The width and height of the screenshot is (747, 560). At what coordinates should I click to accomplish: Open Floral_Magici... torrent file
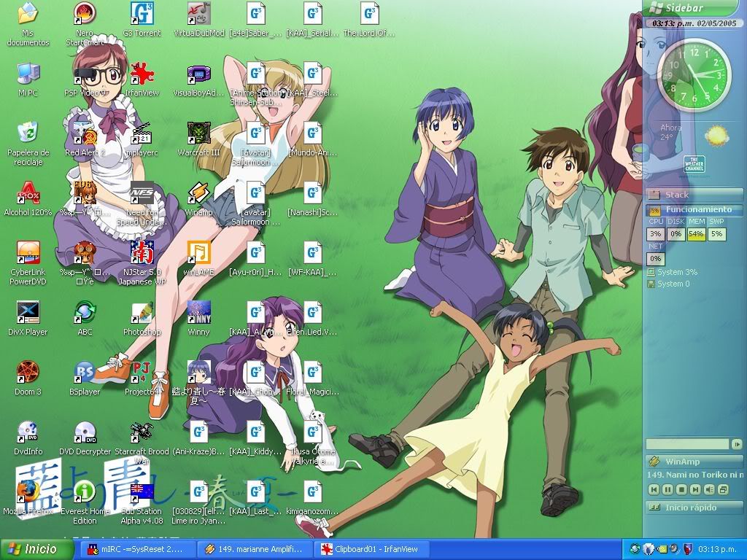tap(312, 373)
